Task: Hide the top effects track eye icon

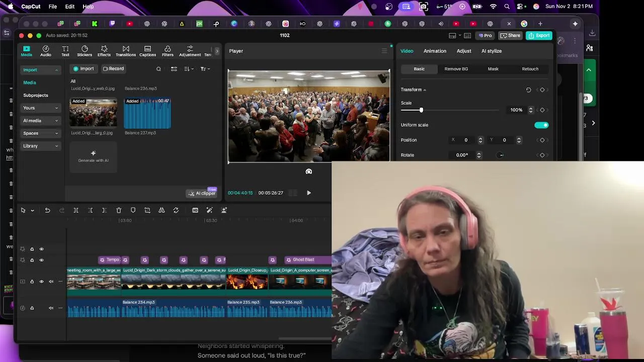Action: (41, 249)
